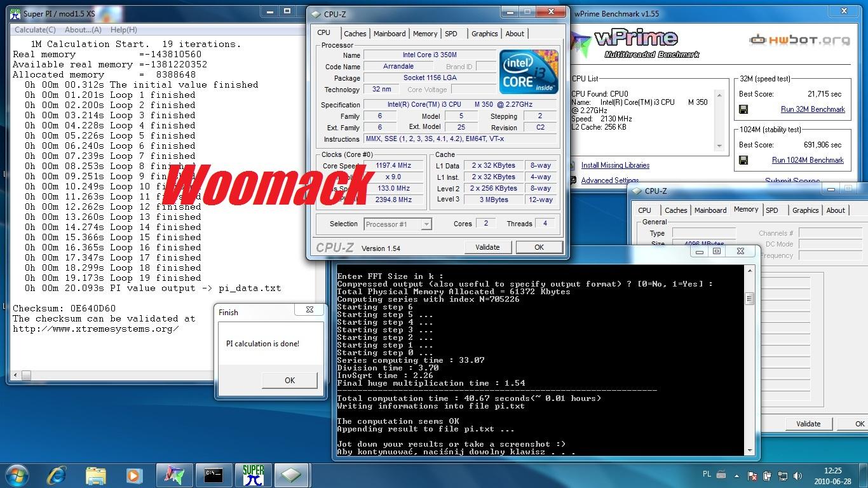The image size is (868, 488).
Task: Click OK in the Finish dialog
Action: click(x=290, y=380)
